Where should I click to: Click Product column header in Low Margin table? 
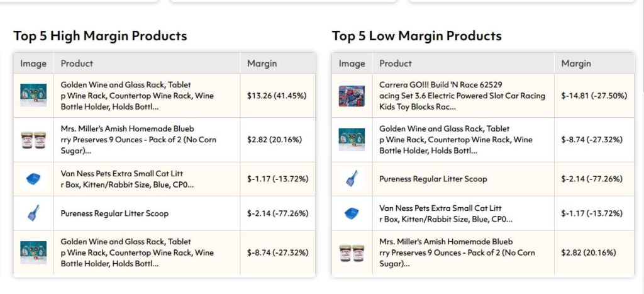pos(396,64)
